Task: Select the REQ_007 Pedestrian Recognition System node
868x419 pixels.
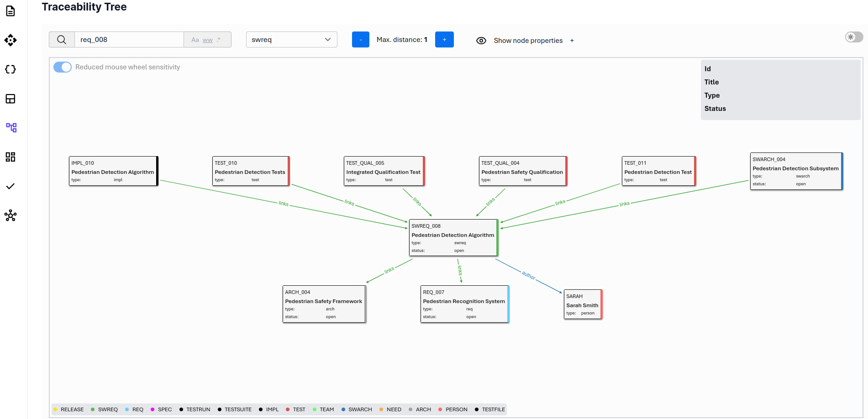Action: point(465,304)
